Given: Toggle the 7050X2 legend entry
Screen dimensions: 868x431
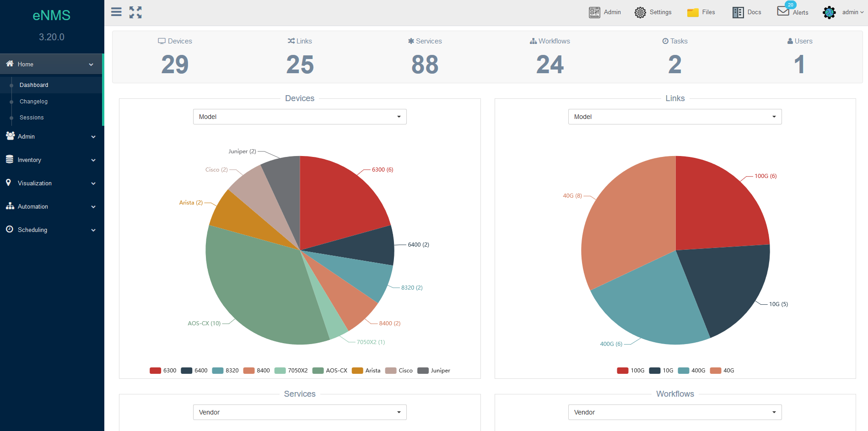Looking at the screenshot, I should point(291,371).
